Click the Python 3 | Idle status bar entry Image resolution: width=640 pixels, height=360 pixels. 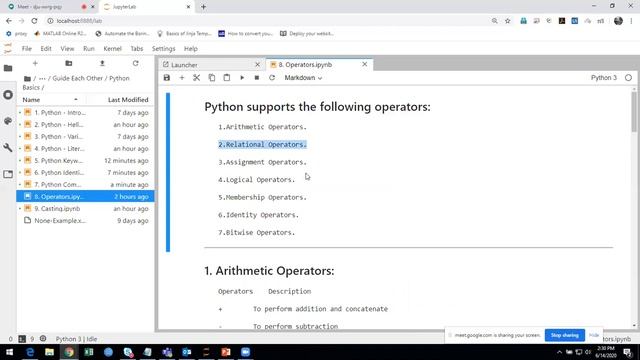(76, 339)
